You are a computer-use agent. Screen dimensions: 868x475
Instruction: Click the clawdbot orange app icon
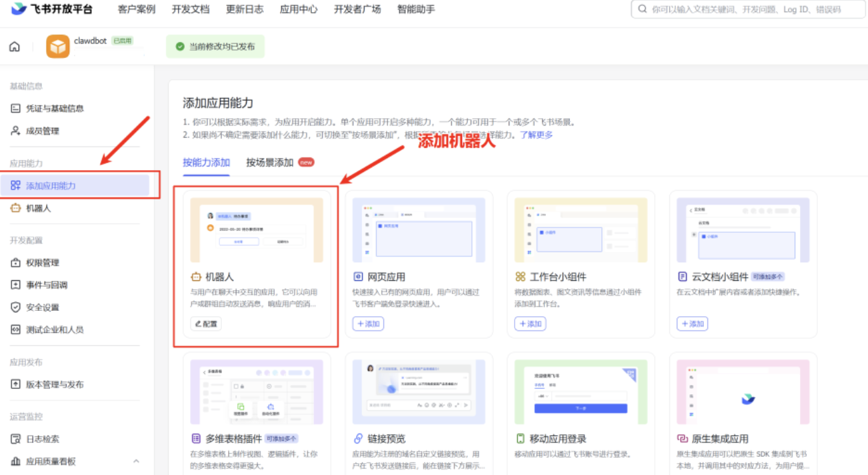click(x=58, y=47)
